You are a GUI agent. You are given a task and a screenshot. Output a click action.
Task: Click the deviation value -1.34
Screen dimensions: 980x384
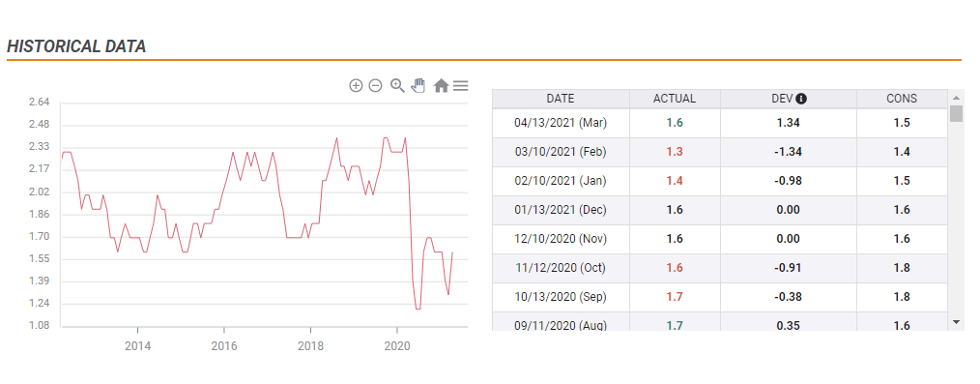(788, 152)
